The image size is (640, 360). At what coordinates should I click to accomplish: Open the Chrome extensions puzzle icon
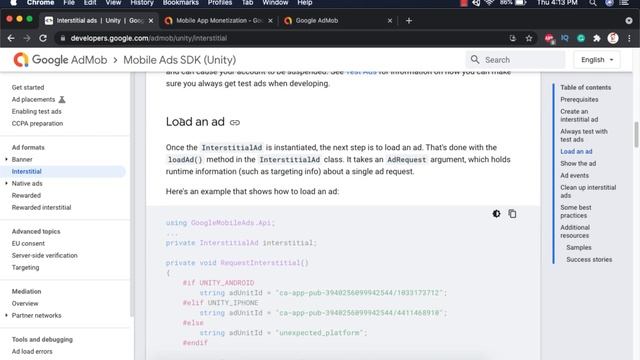click(x=597, y=38)
